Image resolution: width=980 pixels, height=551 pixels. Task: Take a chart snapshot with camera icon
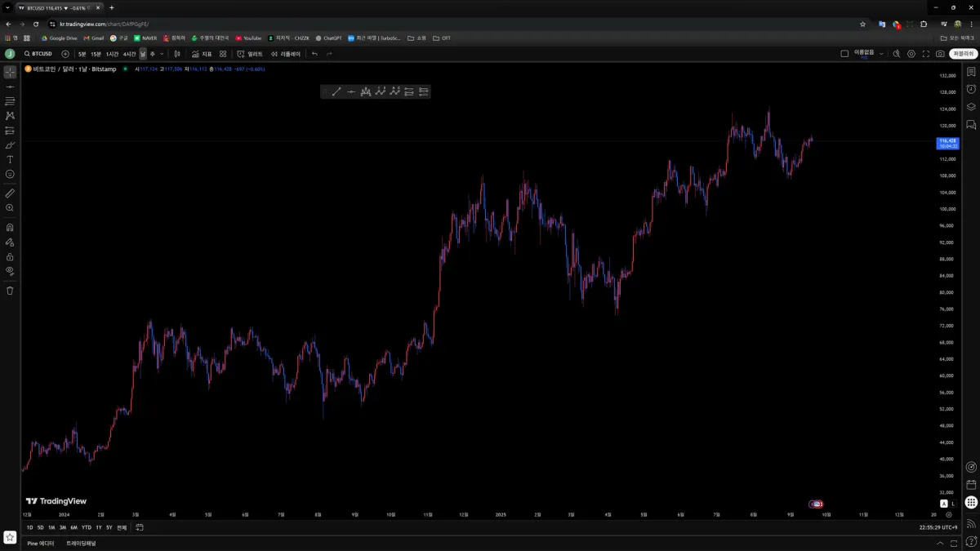tap(940, 54)
